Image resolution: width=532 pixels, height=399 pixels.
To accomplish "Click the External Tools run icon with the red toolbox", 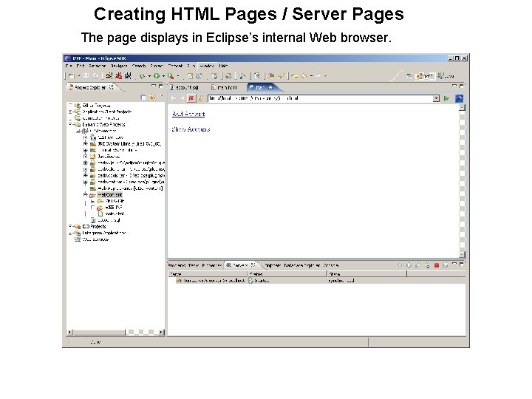I will (x=171, y=76).
